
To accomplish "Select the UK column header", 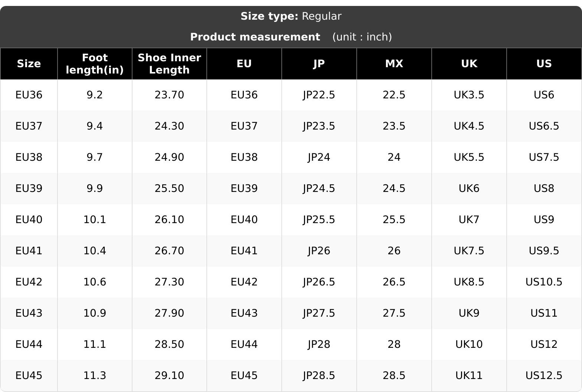I will (469, 64).
